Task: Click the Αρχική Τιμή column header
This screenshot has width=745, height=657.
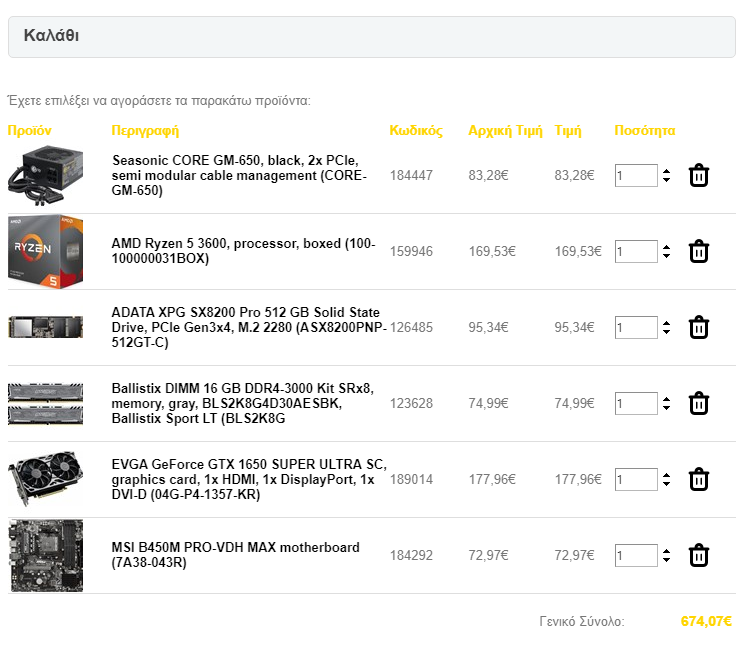Action: tap(505, 131)
